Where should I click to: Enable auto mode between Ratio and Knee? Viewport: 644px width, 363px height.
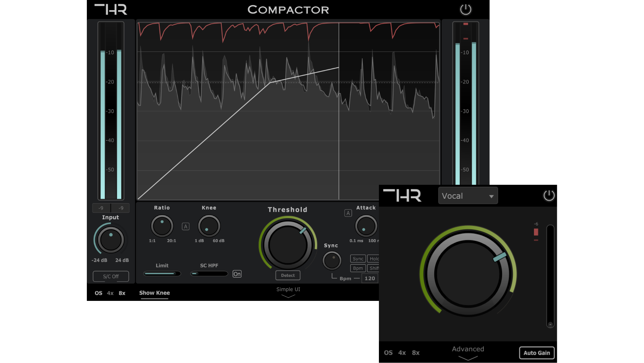185,226
